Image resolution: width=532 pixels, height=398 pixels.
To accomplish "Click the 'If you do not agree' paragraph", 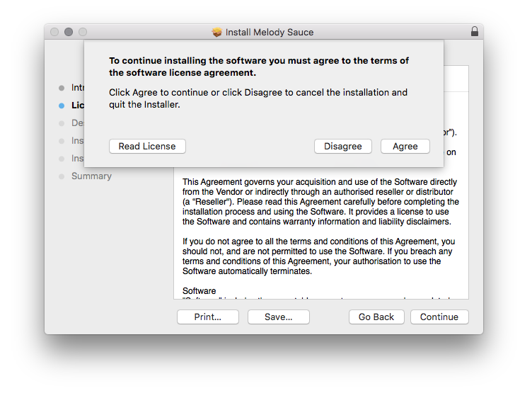I will click(x=318, y=256).
